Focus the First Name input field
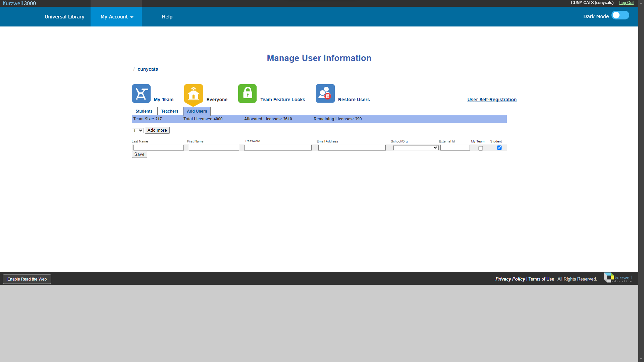644x362 pixels. click(x=214, y=148)
